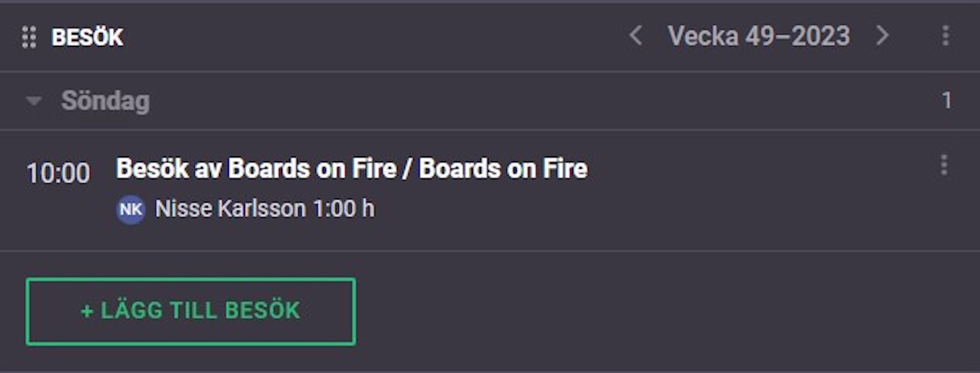Image resolution: width=980 pixels, height=373 pixels.
Task: Select the 10:00 visit start time
Action: pyautogui.click(x=58, y=173)
